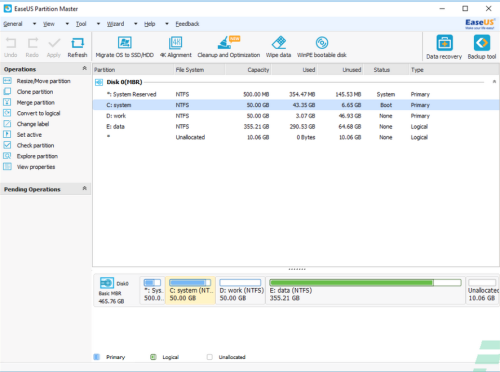Open dropdown arrow next to View
500x372 pixels.
[x=67, y=24]
